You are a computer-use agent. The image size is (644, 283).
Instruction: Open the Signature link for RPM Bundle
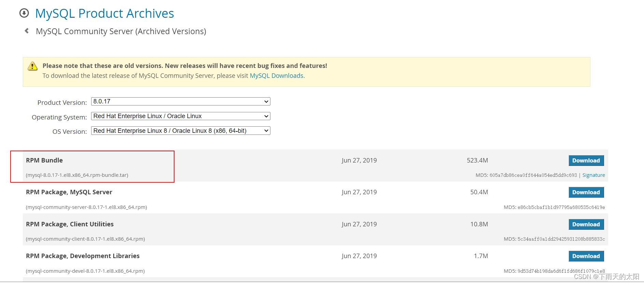pos(593,175)
